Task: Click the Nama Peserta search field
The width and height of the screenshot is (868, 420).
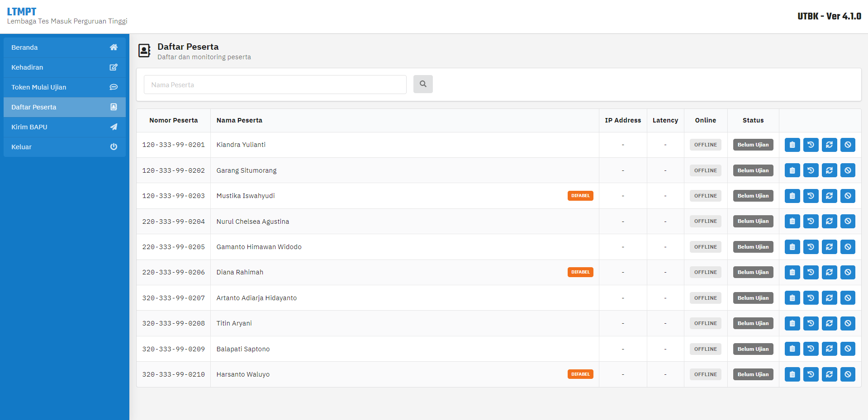Action: (x=275, y=85)
